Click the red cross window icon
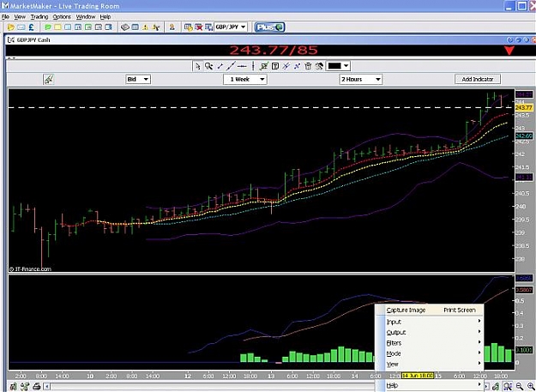Viewport: 536px width, 392px height. [198, 27]
